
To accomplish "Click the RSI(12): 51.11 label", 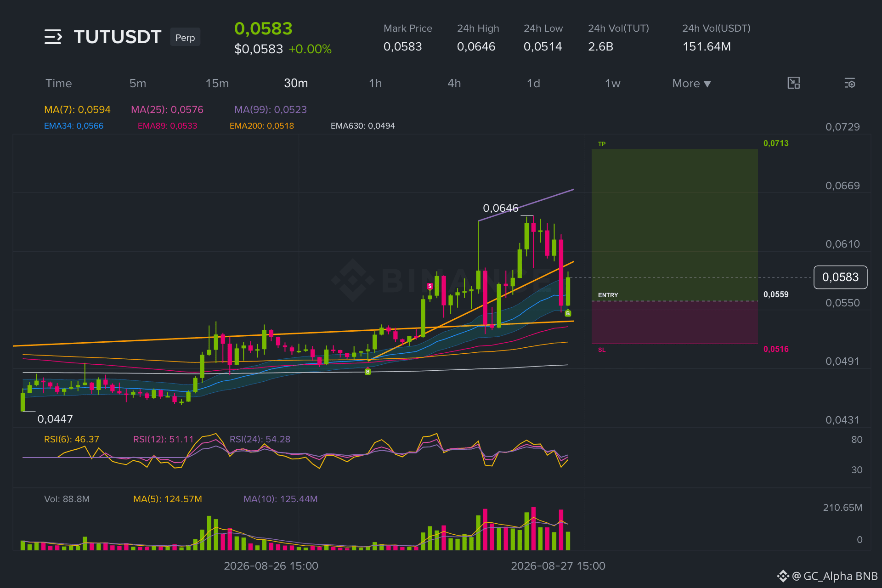I will 164,440.
